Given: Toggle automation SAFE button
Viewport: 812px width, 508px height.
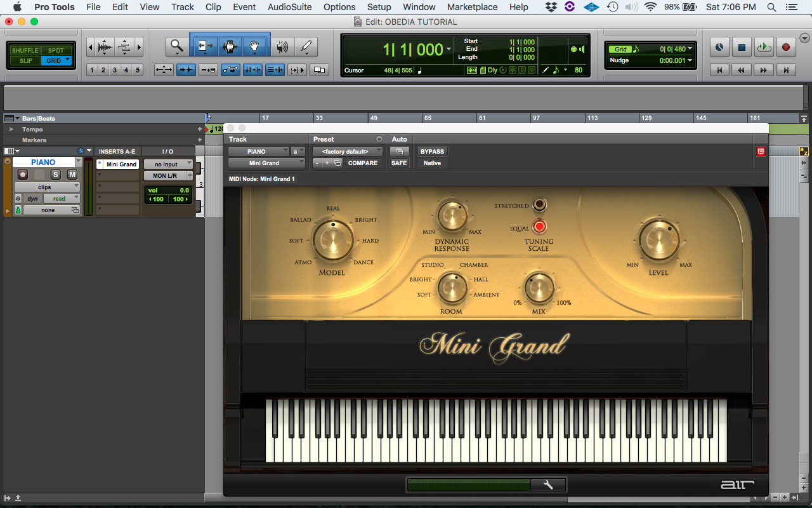Looking at the screenshot, I should (x=399, y=163).
